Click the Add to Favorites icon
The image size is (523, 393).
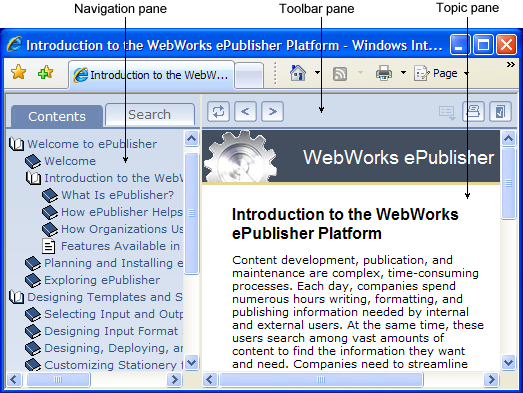coord(45,72)
